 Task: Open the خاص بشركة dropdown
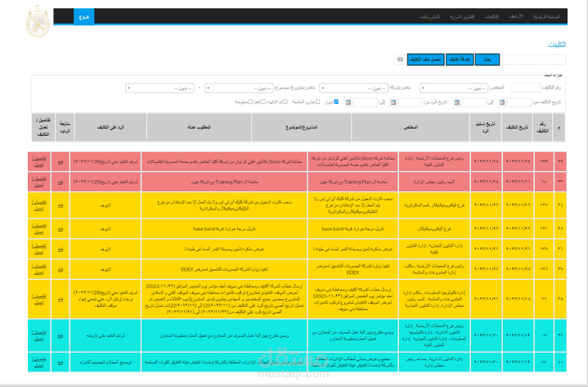353,88
